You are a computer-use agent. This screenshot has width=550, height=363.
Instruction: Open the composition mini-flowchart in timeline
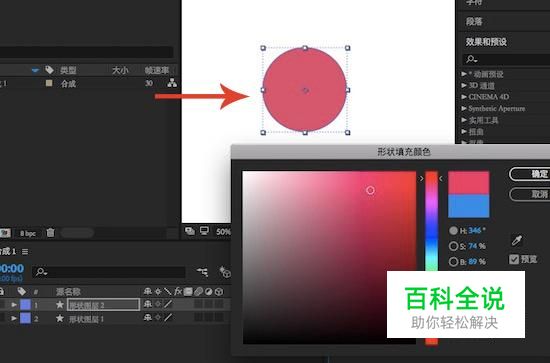(202, 272)
